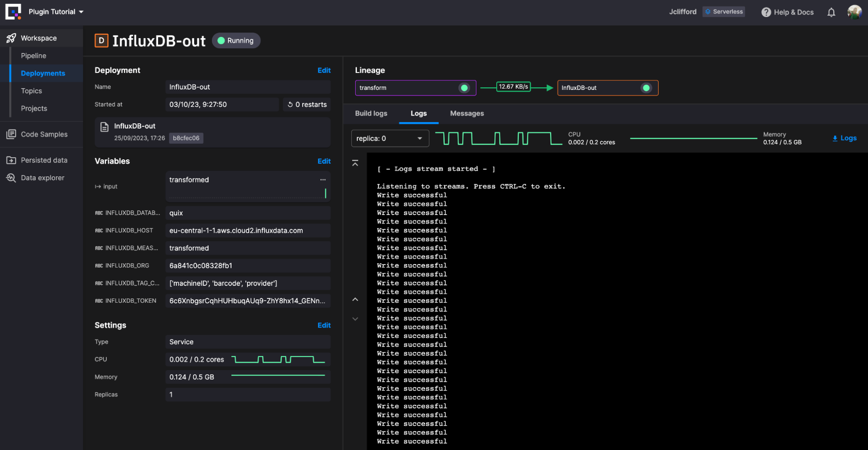The image size is (868, 450).
Task: Click the CPU usage graph in logs header
Action: [498, 139]
